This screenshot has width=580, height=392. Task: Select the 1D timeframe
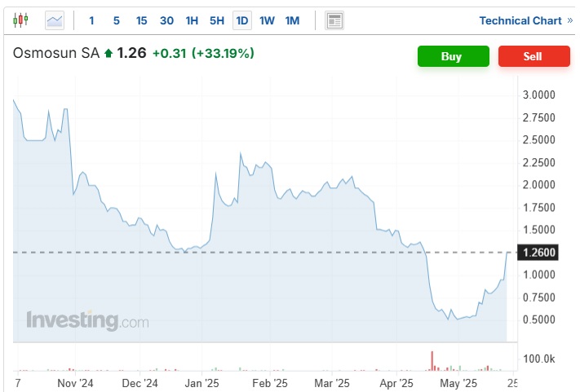(x=242, y=20)
